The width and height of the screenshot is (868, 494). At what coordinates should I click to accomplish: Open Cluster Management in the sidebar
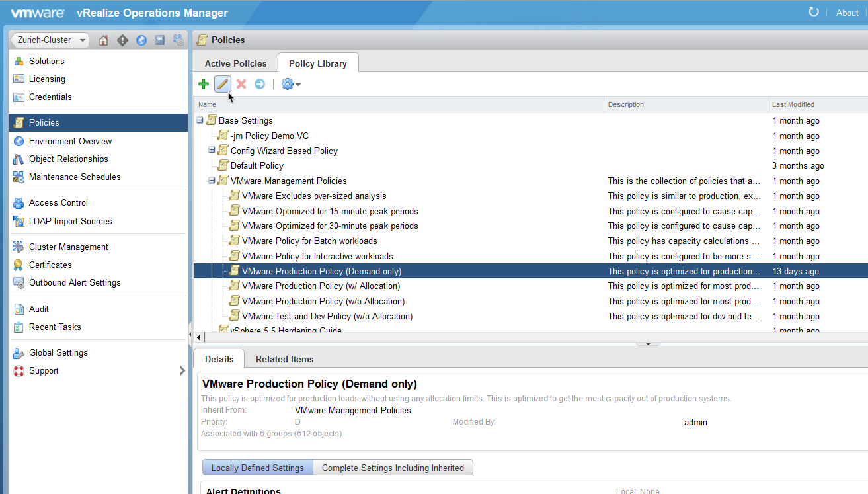tap(68, 247)
